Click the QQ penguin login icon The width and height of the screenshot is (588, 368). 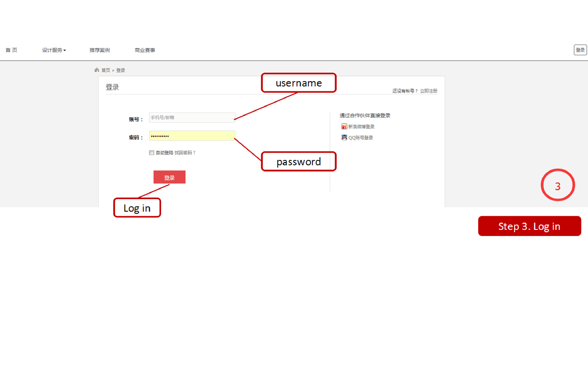[344, 137]
